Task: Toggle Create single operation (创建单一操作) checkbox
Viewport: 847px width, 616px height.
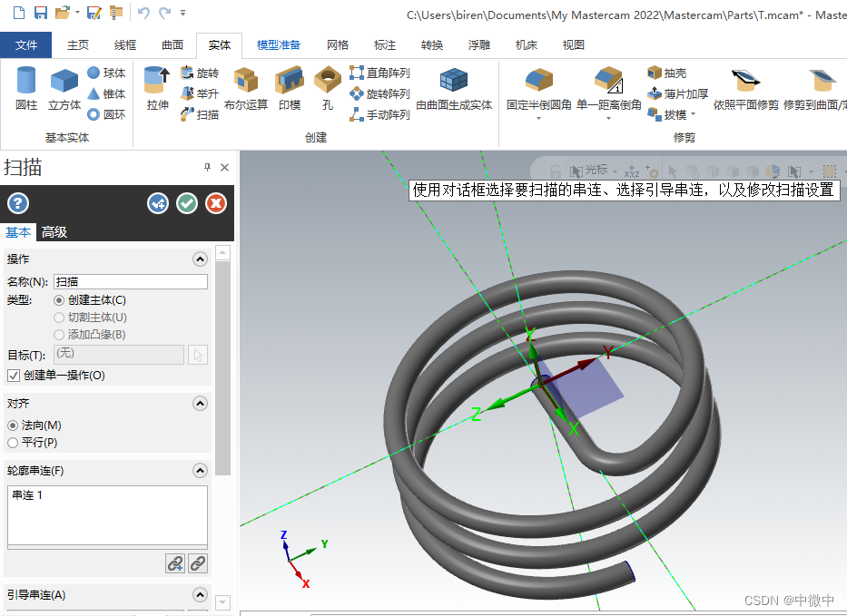Action: (x=14, y=376)
